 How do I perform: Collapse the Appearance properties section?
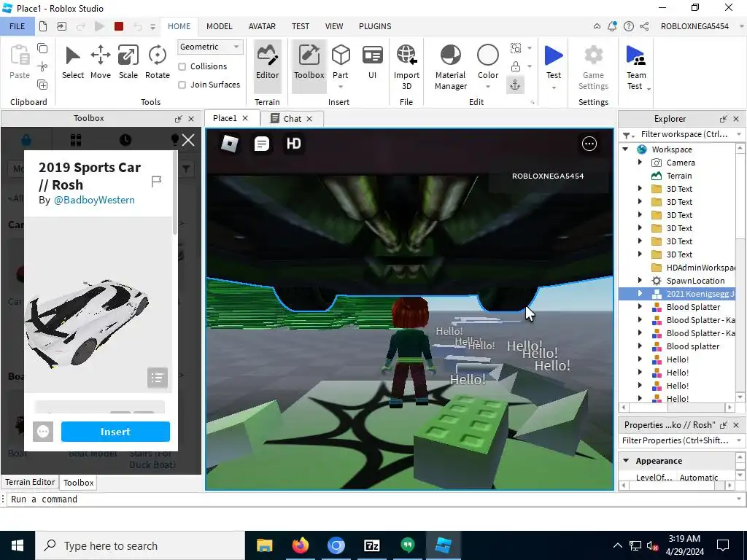(x=626, y=461)
